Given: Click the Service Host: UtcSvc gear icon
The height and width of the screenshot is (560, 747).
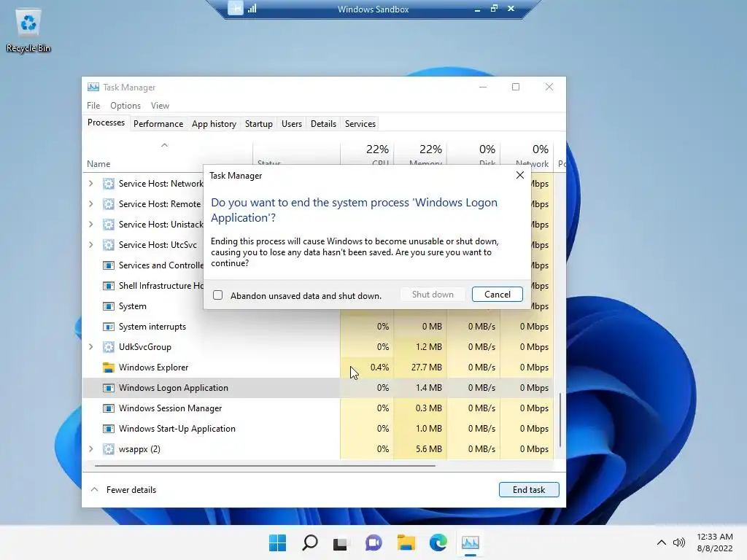Looking at the screenshot, I should tap(109, 245).
